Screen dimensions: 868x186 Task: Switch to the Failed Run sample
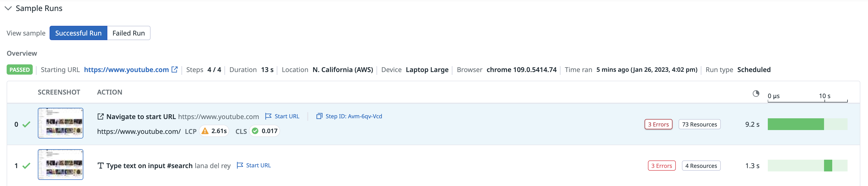point(128,33)
